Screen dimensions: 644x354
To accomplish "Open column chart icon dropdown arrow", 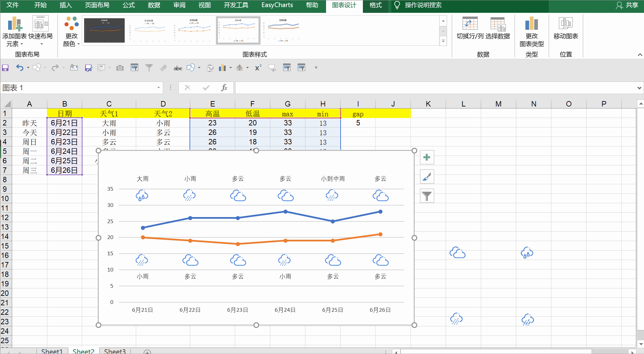I will click(230, 68).
